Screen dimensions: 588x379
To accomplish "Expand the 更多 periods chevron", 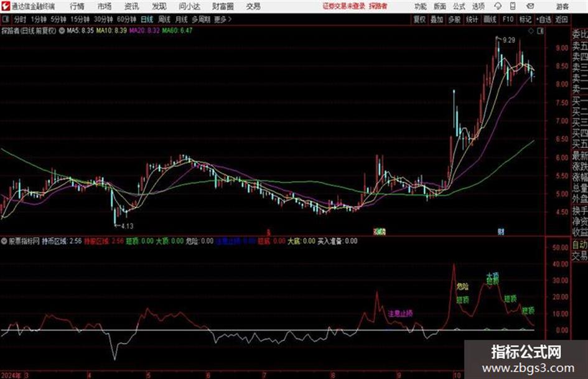I will (223, 19).
